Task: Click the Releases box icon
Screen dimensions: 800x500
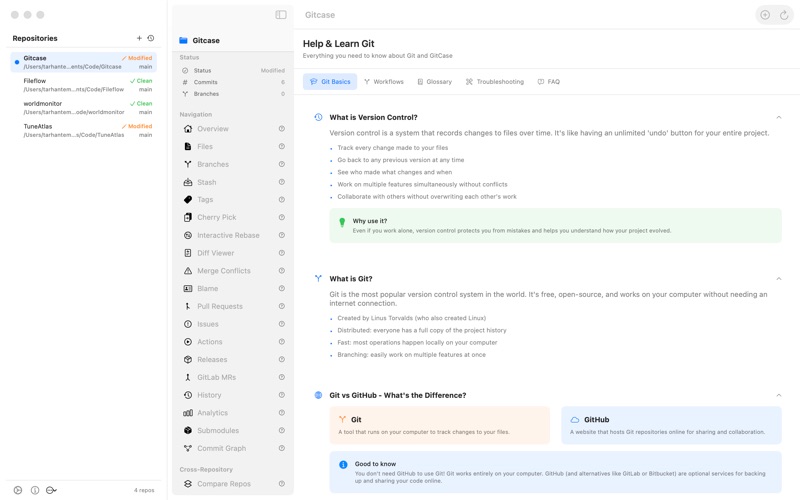Action: (x=188, y=360)
